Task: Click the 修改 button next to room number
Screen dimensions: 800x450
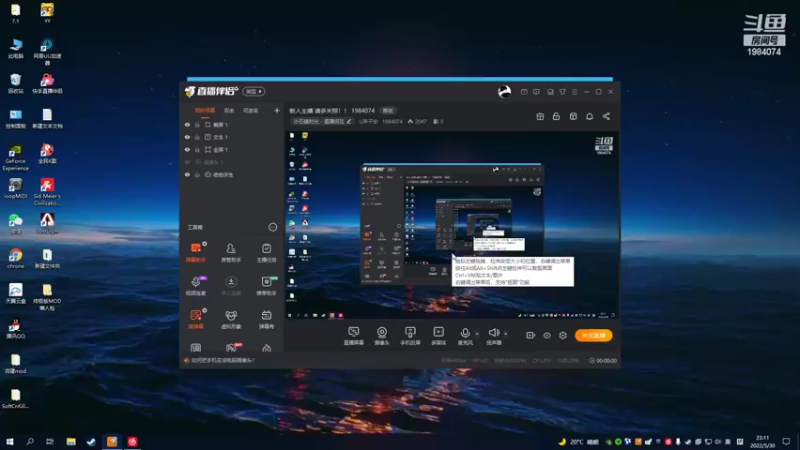Action: coord(388,111)
